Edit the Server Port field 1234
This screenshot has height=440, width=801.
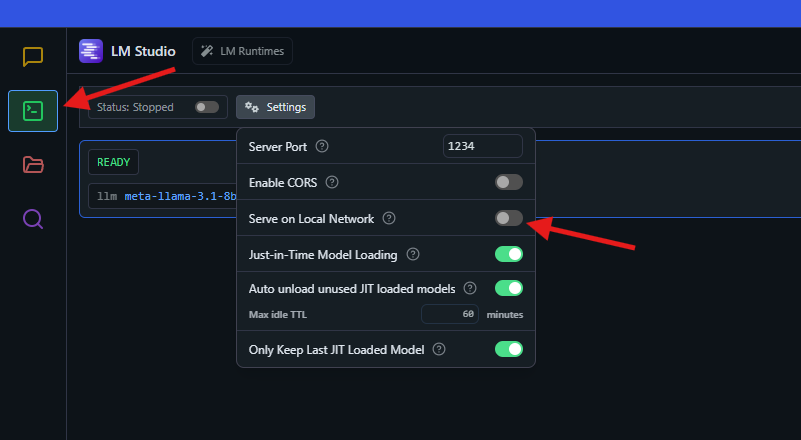pyautogui.click(x=483, y=146)
